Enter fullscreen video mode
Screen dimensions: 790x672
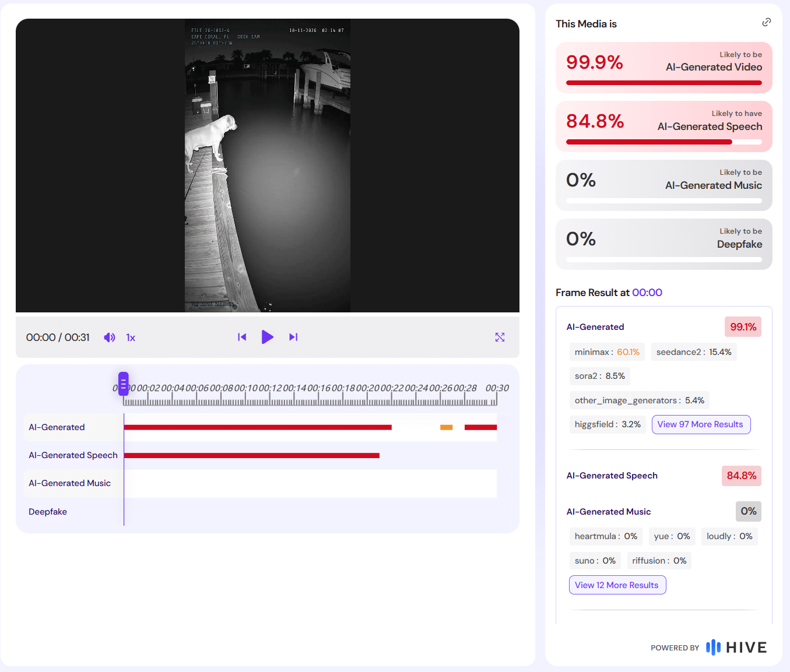coord(500,337)
